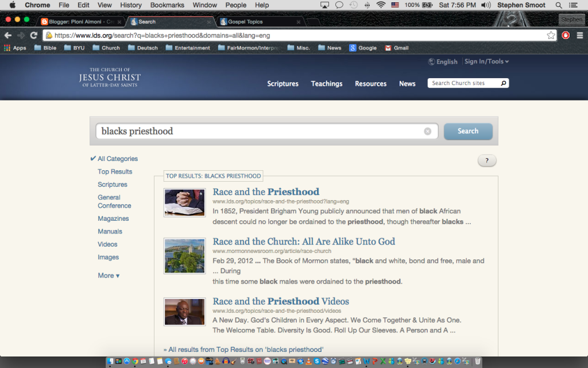This screenshot has height=368, width=588.
Task: Go to the Church logo home link
Action: (110, 78)
